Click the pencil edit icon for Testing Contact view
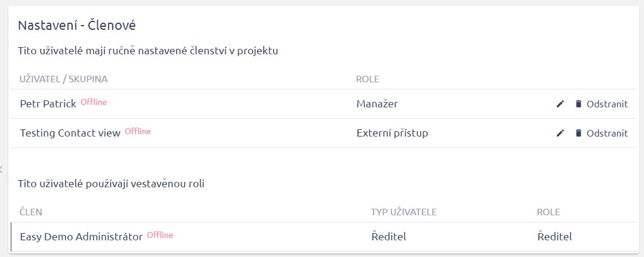The height and width of the screenshot is (257, 644). pos(560,133)
